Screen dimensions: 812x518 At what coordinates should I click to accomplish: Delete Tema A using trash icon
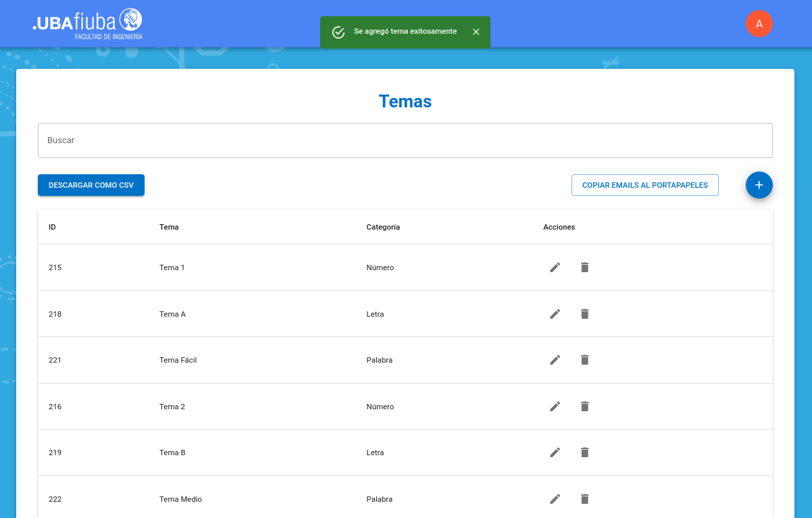(x=585, y=314)
